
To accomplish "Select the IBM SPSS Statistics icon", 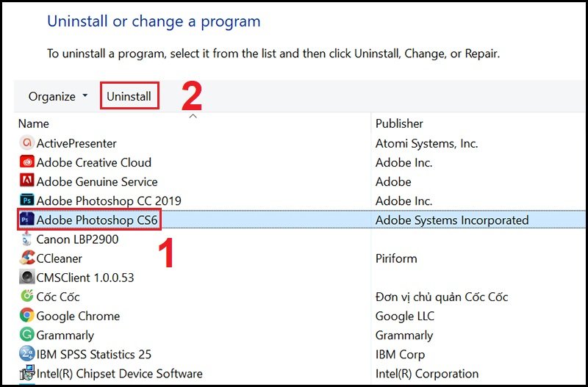I will 27,354.
